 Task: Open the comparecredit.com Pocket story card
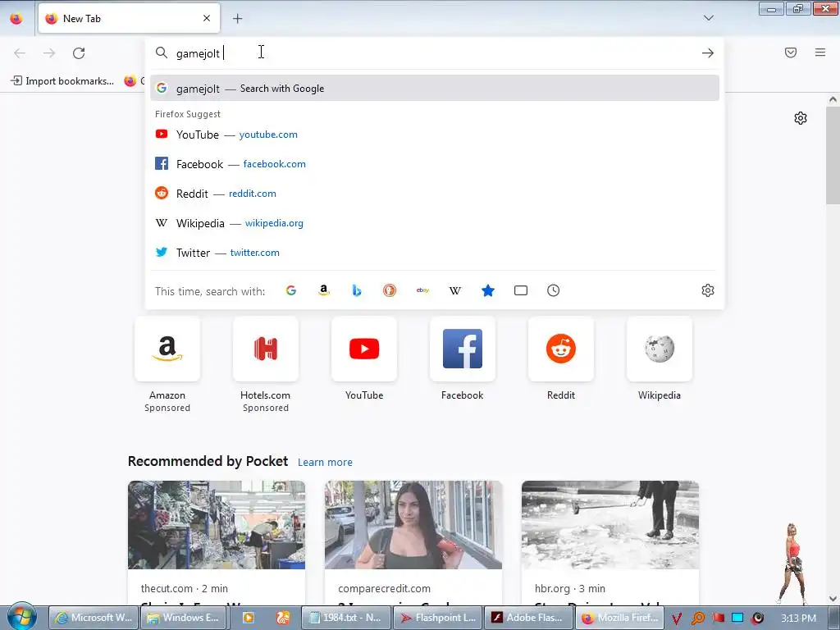click(413, 543)
